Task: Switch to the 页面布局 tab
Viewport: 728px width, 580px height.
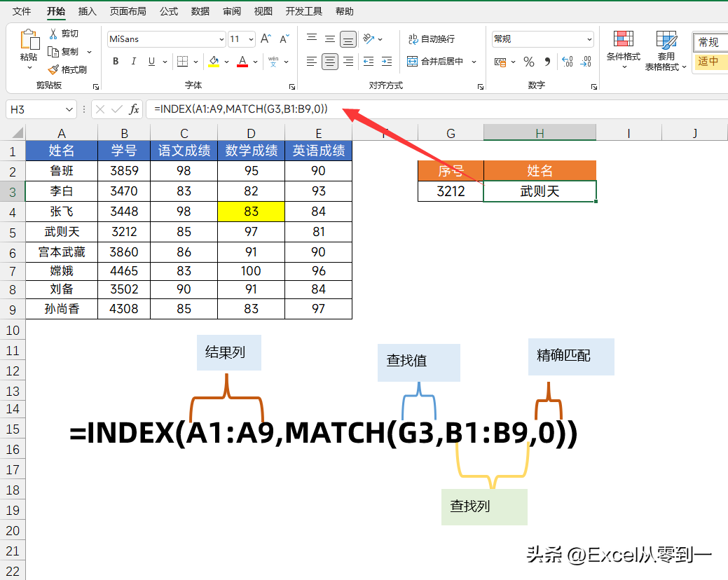Action: point(128,11)
